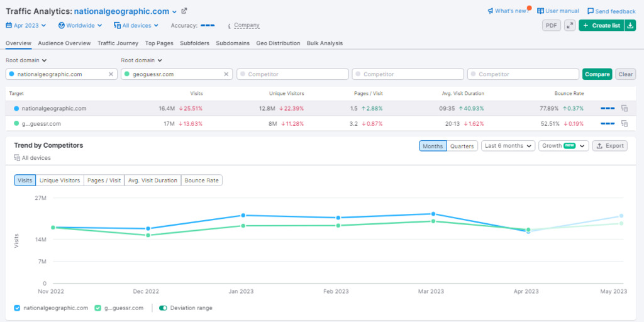Click the Company info icon
644x322 pixels.
[229, 25]
